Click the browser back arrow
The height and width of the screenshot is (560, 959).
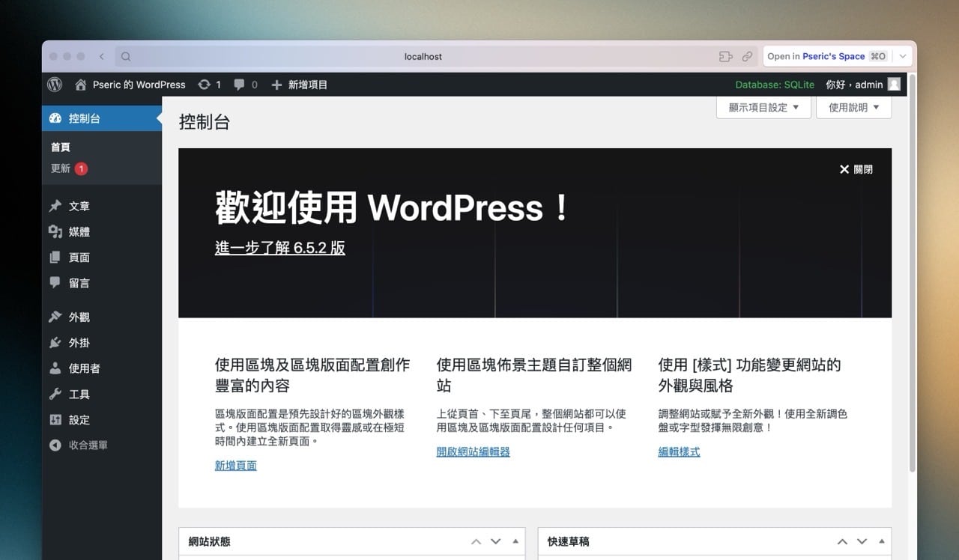click(102, 56)
